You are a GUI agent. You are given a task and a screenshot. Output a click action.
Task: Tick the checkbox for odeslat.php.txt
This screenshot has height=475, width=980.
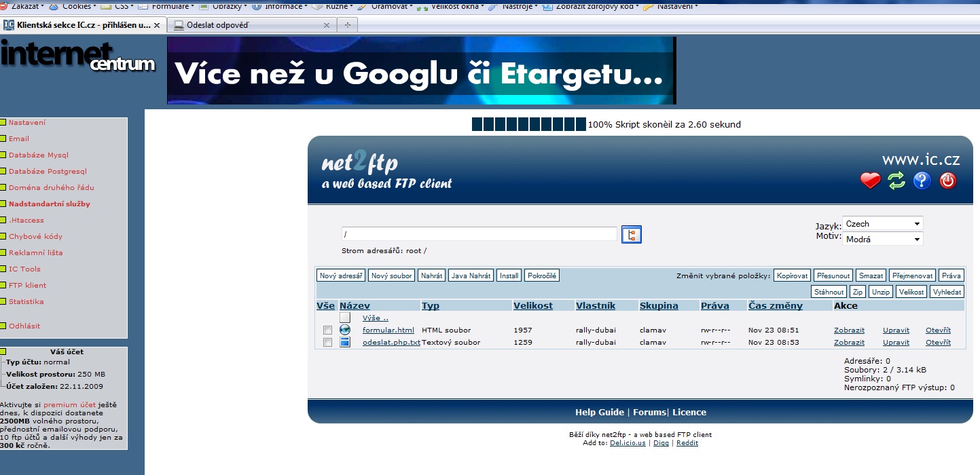(x=327, y=342)
